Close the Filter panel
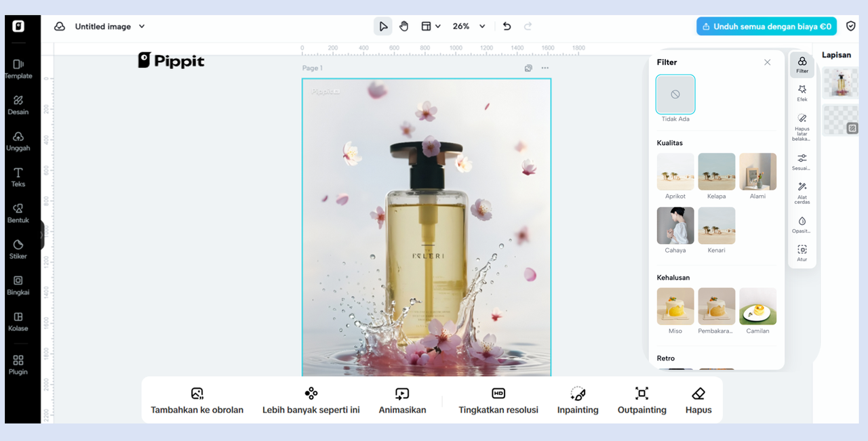 pos(767,62)
